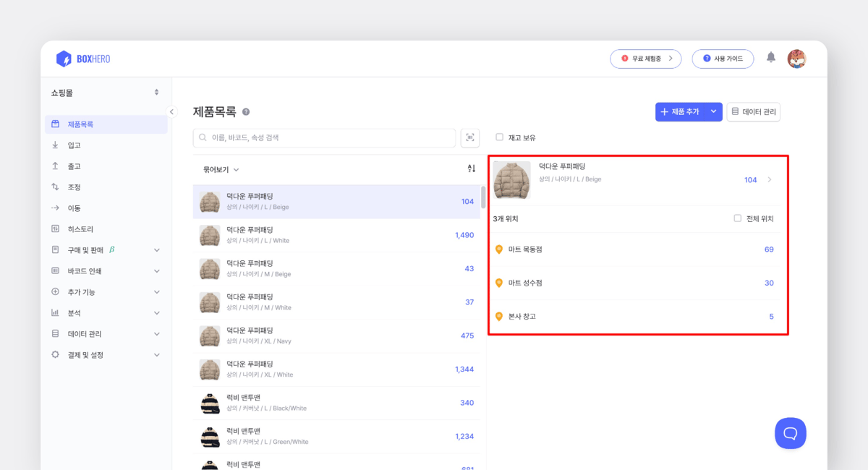Click the 사용 가이드 button
The image size is (868, 470).
point(723,58)
